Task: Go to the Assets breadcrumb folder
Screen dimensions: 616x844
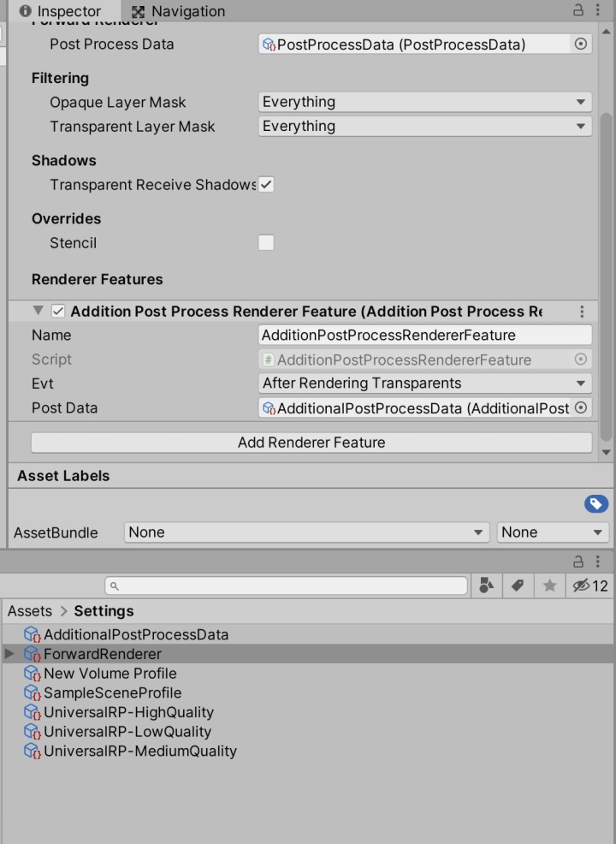Action: click(30, 611)
